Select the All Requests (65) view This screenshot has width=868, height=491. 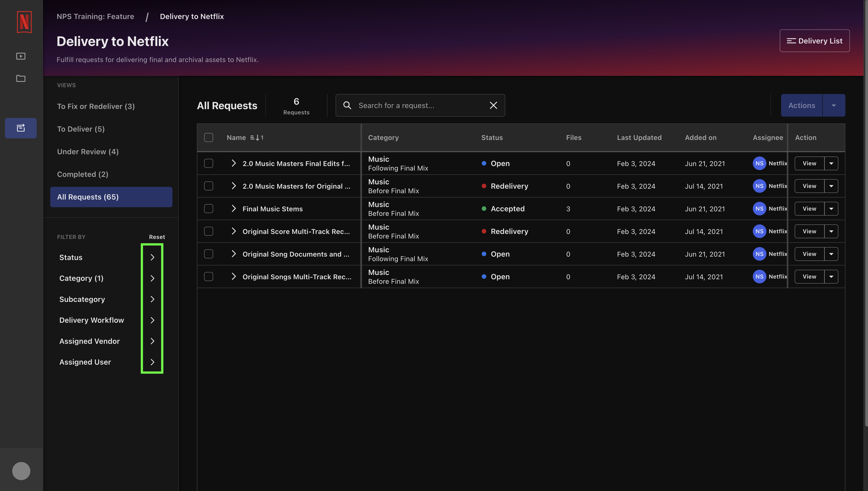[x=111, y=197]
